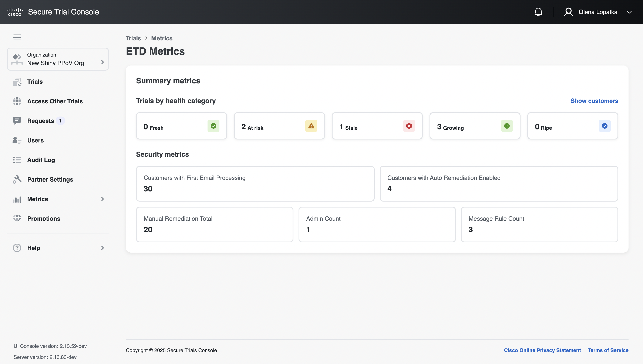Click the Metrics bar chart icon
The image size is (643, 364).
[17, 199]
